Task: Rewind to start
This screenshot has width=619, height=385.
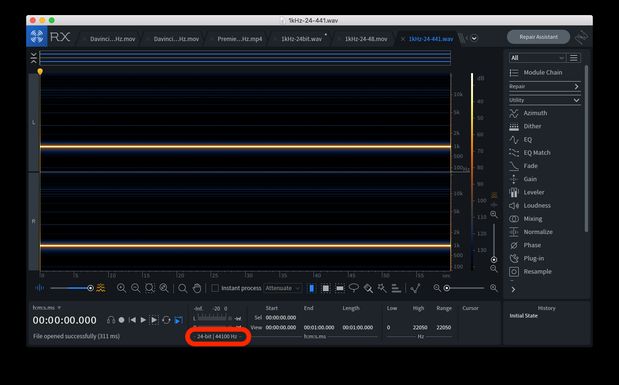Action: 133,320
